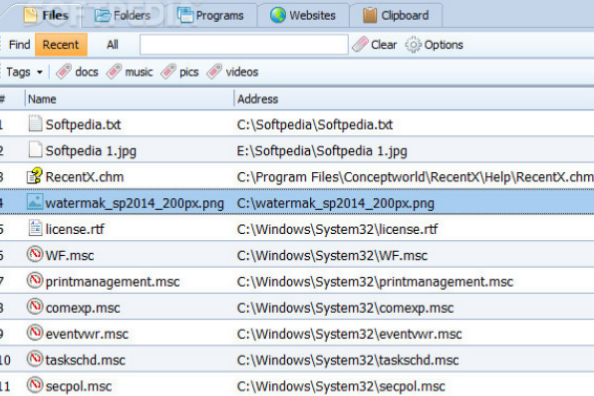
Task: Select the printmanagement.msc file name
Action: click(x=113, y=282)
